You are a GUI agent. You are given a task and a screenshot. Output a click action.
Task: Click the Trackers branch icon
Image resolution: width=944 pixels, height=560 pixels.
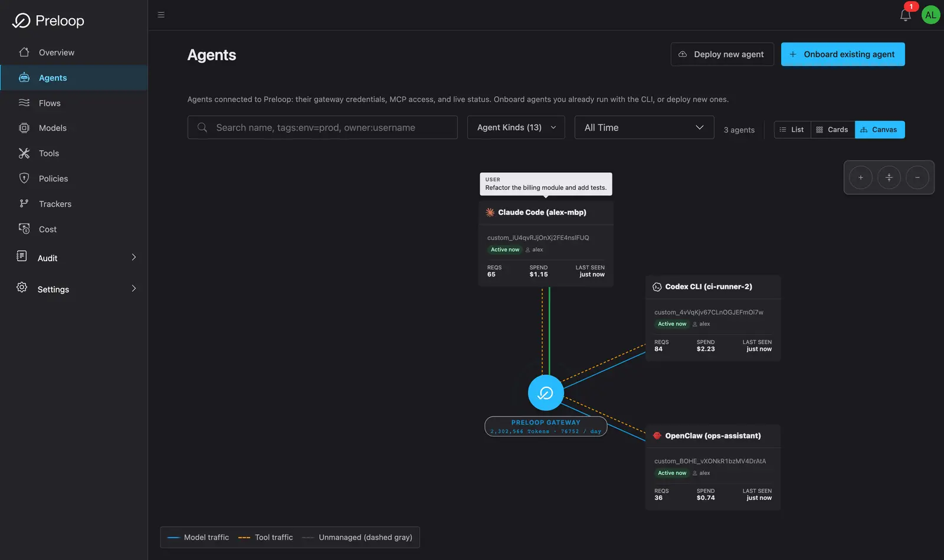pos(24,203)
